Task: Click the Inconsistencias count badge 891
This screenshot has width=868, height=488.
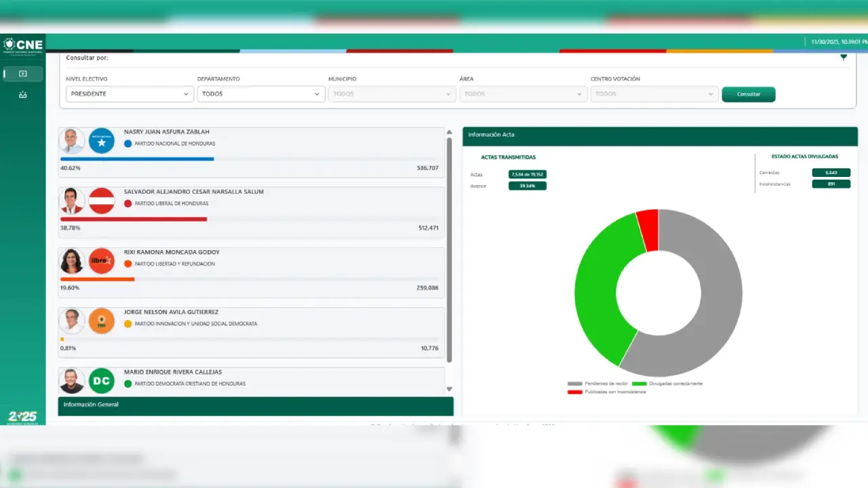Action: (831, 184)
